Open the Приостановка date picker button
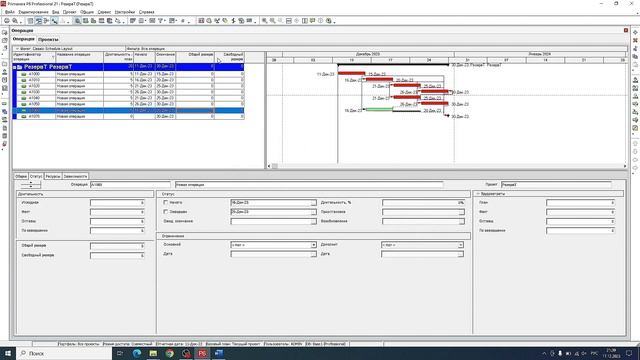 (461, 212)
